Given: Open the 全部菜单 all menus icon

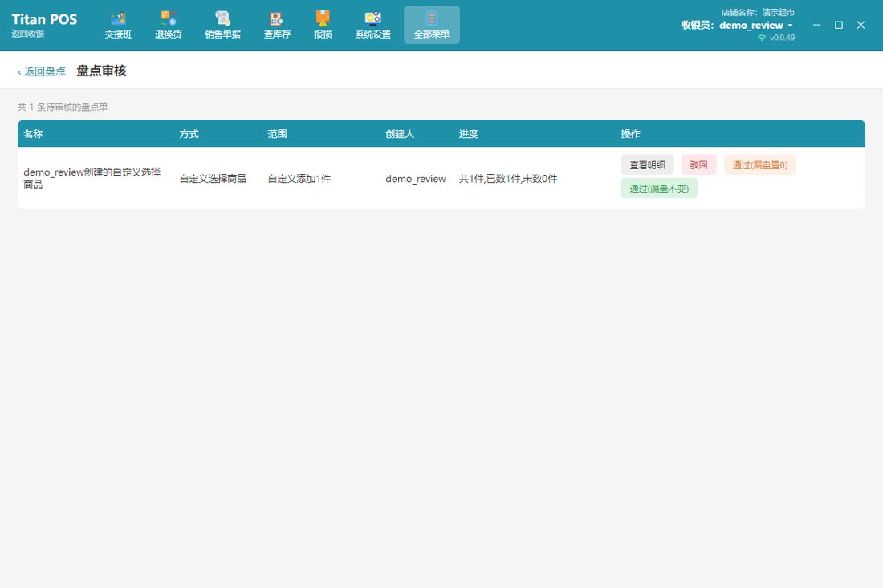Looking at the screenshot, I should tap(432, 26).
